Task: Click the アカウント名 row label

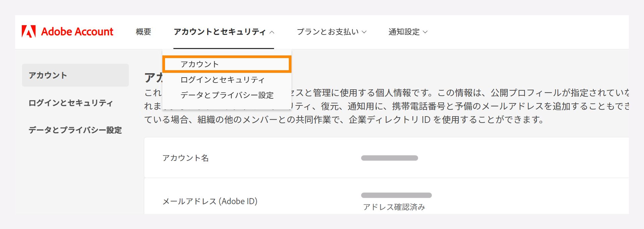Action: pos(185,158)
